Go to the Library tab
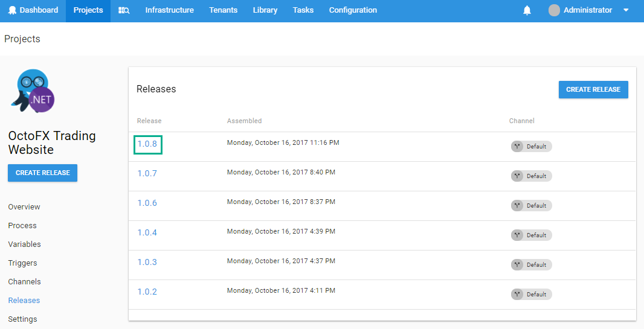This screenshot has height=329, width=644. [x=265, y=10]
